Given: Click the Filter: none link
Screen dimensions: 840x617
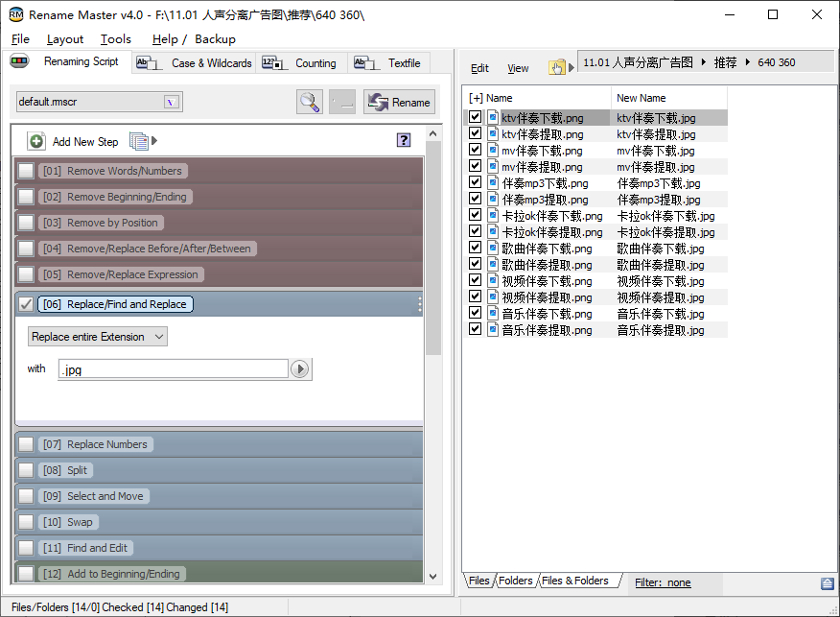Looking at the screenshot, I should 662,582.
